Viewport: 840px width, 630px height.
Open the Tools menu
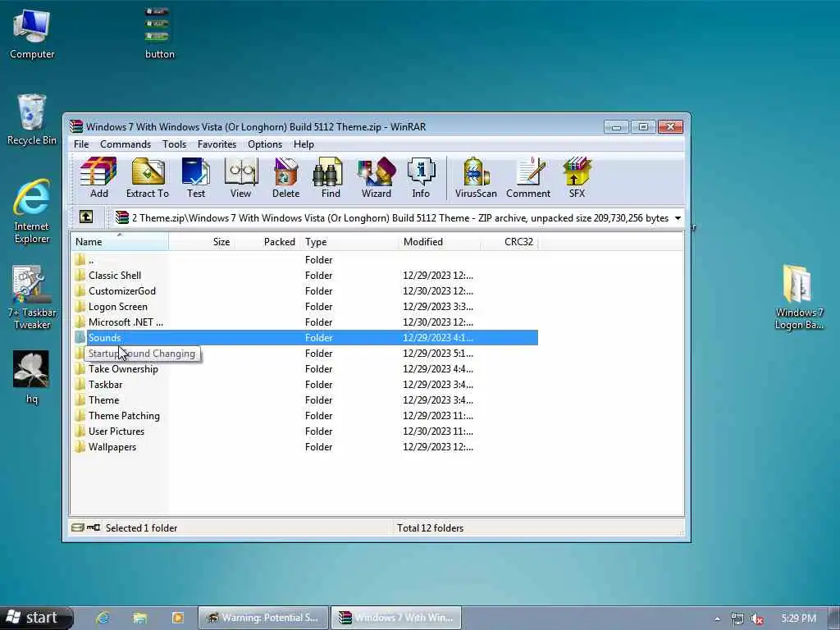(174, 144)
